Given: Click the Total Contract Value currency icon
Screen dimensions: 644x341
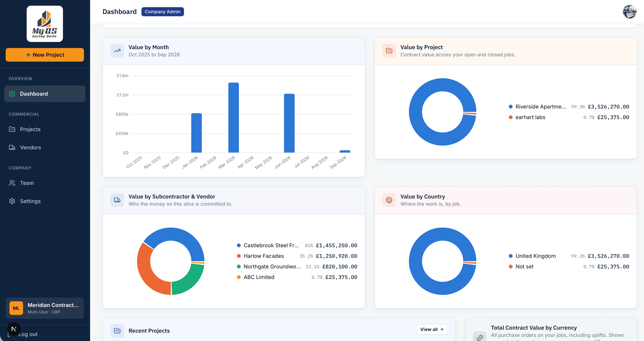Looking at the screenshot, I should click(x=480, y=336).
